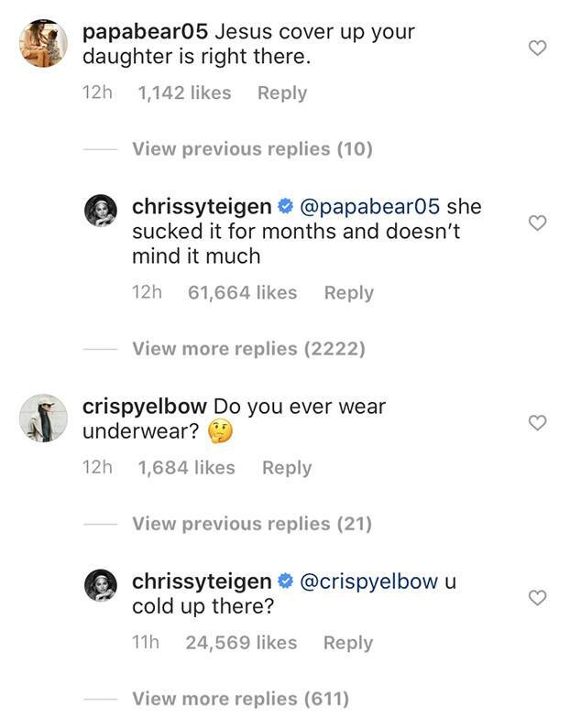Reply to chrissyteigen's 24,569 likes comment
The height and width of the screenshot is (728, 581).
tap(348, 643)
